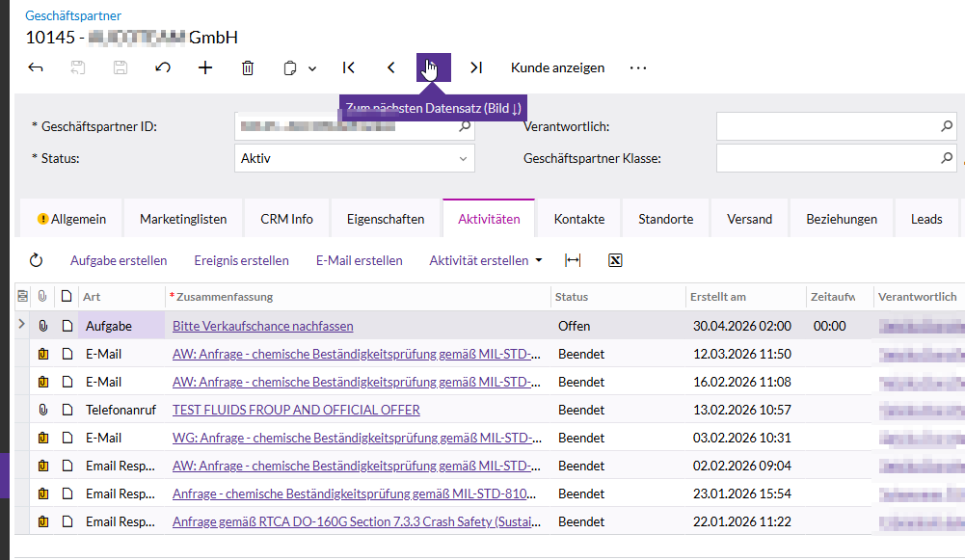Click the attachments column header paperclip

click(x=42, y=297)
